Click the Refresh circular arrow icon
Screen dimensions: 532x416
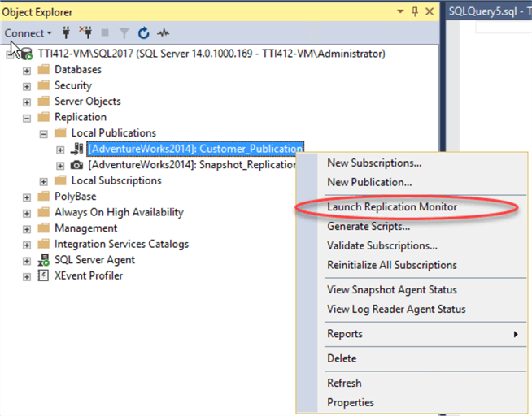click(143, 32)
